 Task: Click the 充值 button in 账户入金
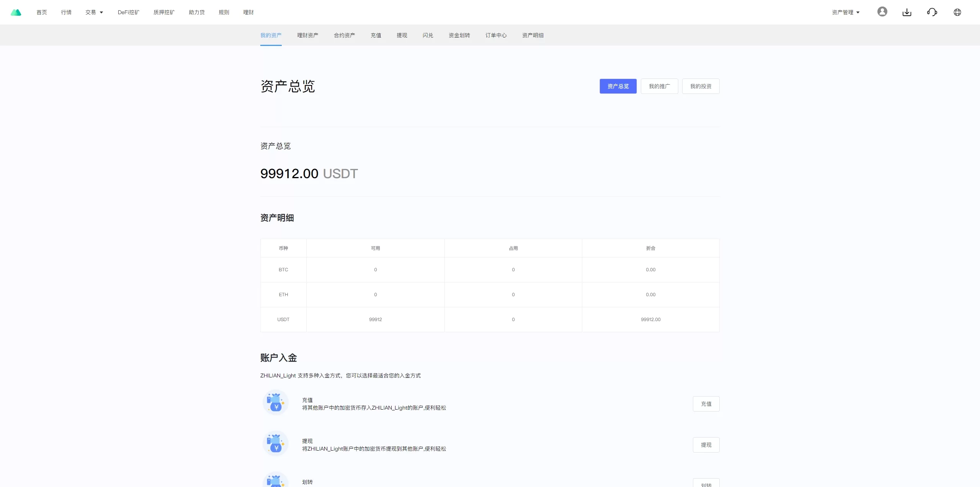pos(706,404)
